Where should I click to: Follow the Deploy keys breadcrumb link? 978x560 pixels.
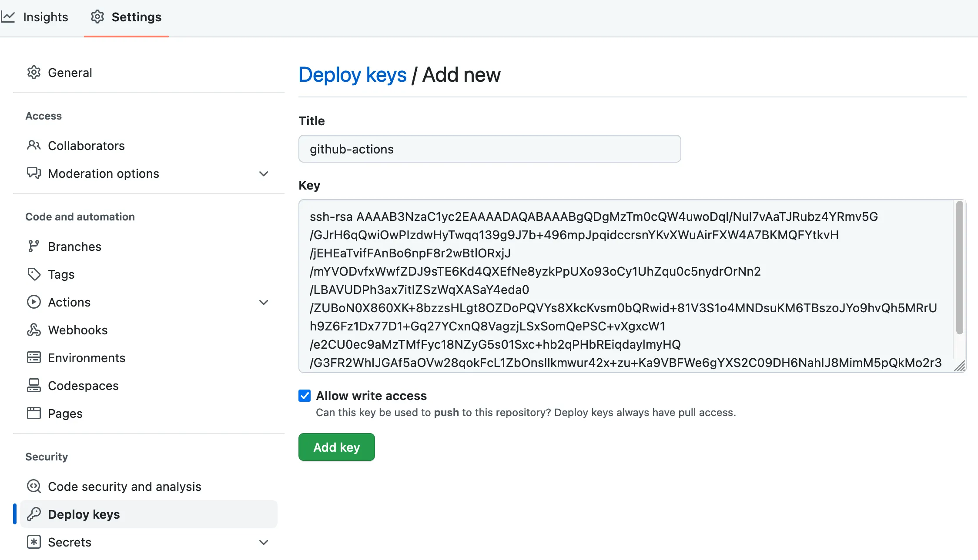pyautogui.click(x=352, y=75)
